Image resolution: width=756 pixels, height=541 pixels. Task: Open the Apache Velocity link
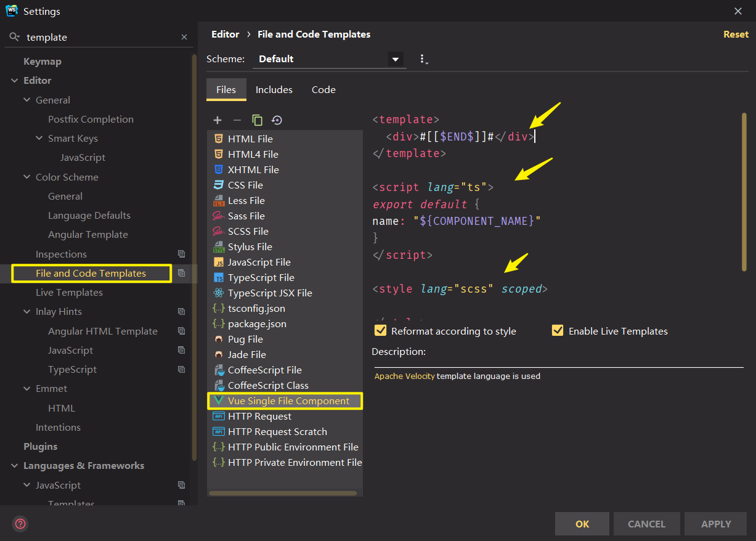point(404,376)
